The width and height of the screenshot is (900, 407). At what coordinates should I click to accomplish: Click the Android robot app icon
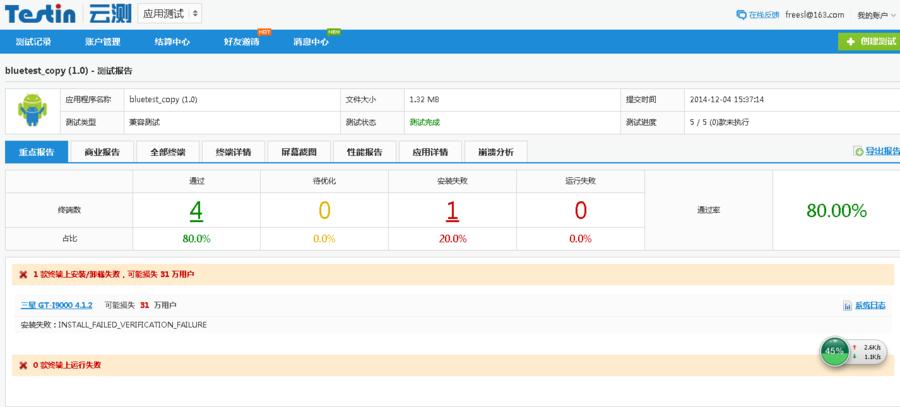point(32,111)
